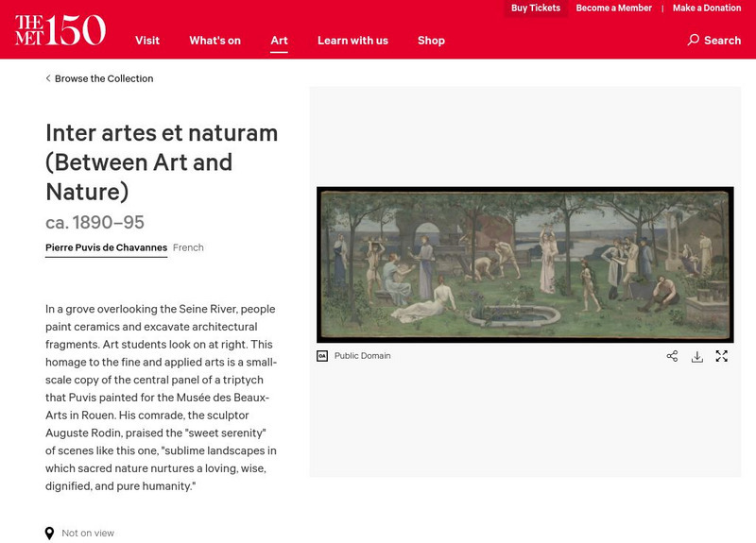Open the Learn with us menu

coord(352,41)
